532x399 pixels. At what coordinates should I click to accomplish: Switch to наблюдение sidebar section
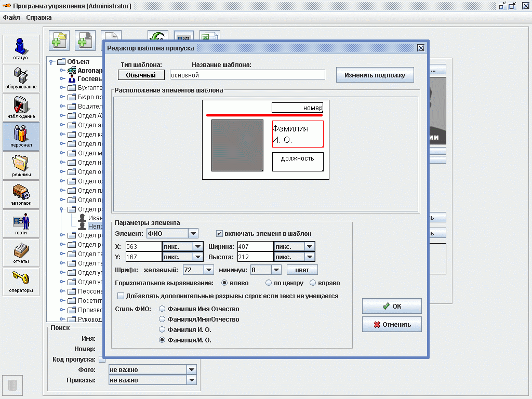tap(21, 107)
